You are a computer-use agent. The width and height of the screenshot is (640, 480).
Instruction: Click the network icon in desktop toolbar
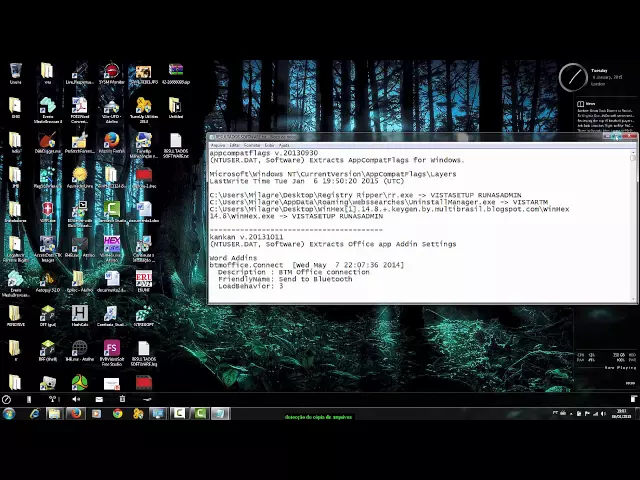pyautogui.click(x=53, y=399)
